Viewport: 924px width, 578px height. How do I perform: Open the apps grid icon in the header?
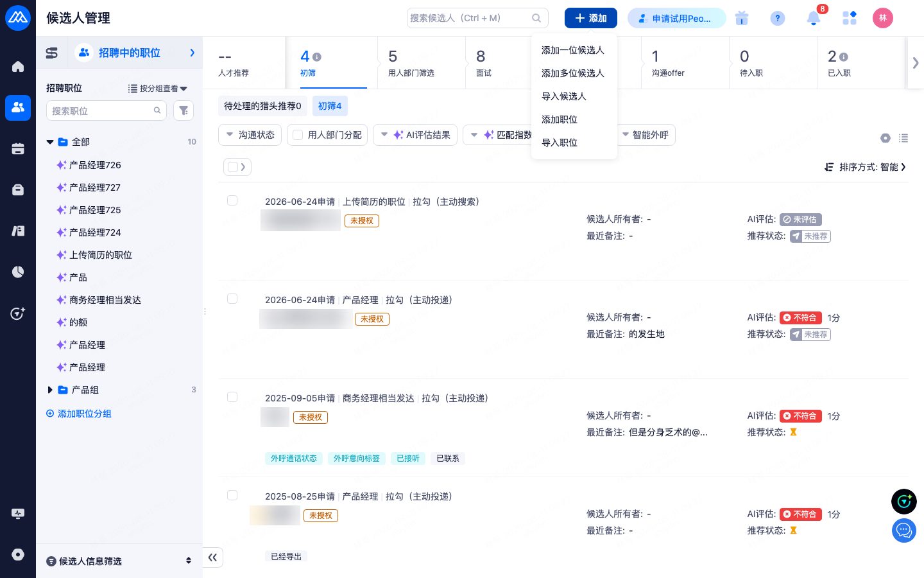(850, 18)
